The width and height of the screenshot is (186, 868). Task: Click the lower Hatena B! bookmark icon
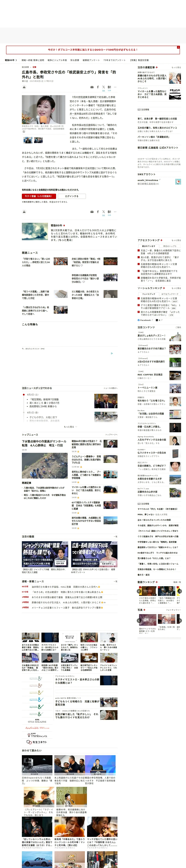[x=109, y=212]
